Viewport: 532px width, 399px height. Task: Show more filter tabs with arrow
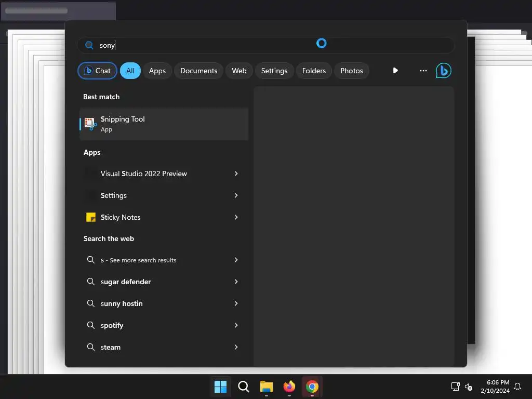click(395, 71)
